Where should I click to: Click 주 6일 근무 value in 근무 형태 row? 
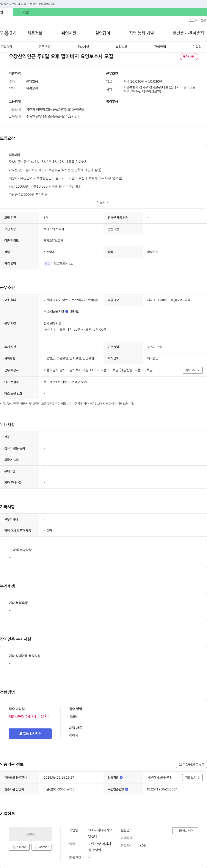click(154, 347)
